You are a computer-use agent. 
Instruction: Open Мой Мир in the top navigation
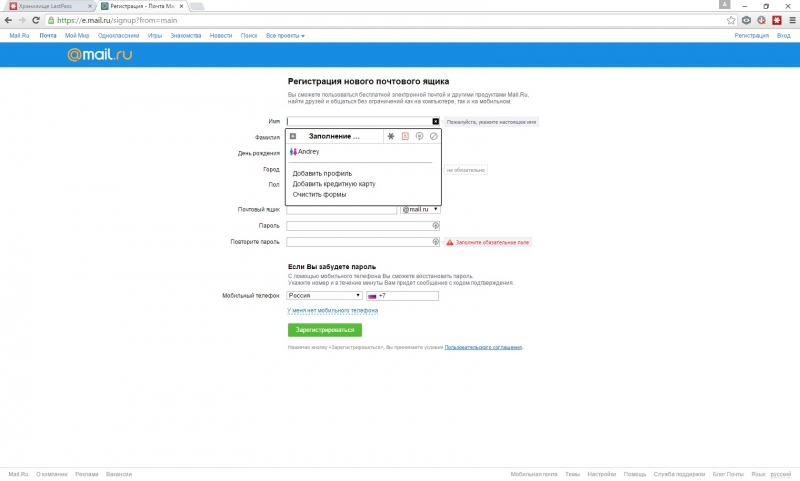(77, 36)
